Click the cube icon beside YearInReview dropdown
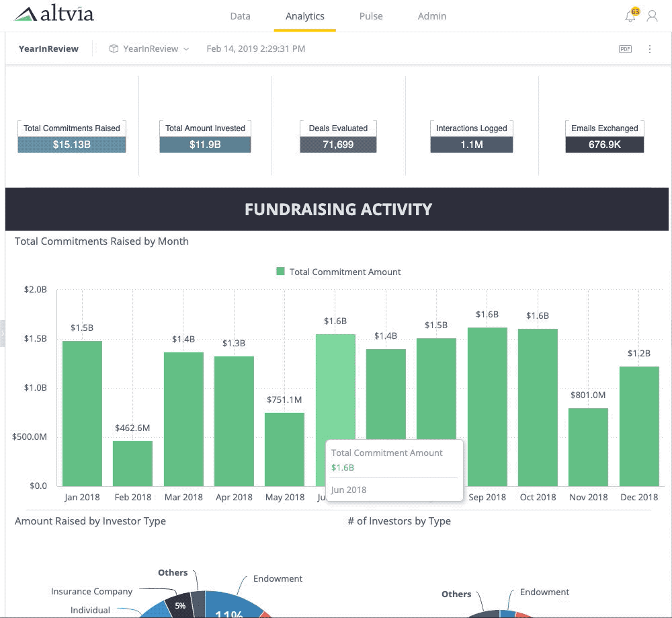 pyautogui.click(x=114, y=49)
